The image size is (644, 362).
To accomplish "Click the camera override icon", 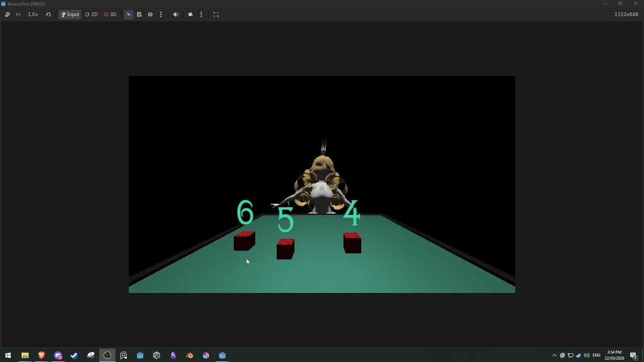I will click(191, 14).
